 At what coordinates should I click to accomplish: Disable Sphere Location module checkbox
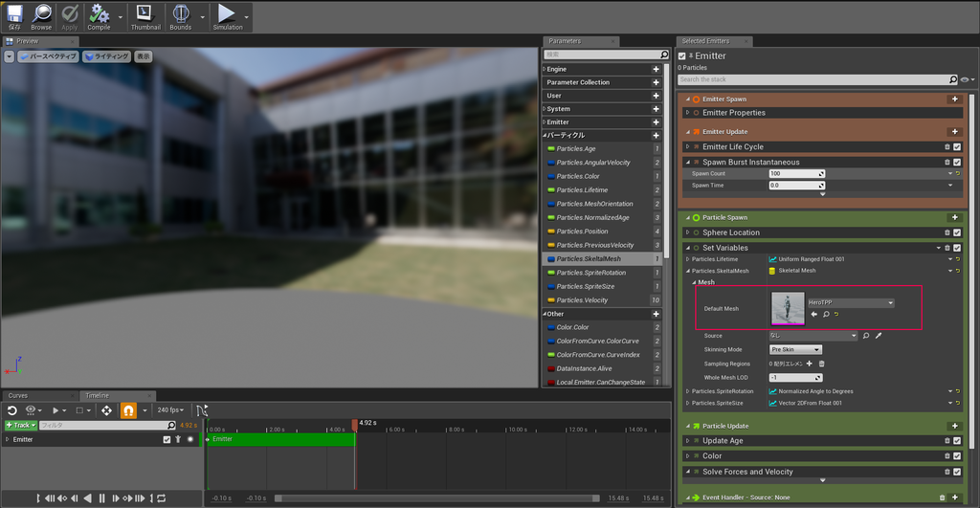coord(957,232)
